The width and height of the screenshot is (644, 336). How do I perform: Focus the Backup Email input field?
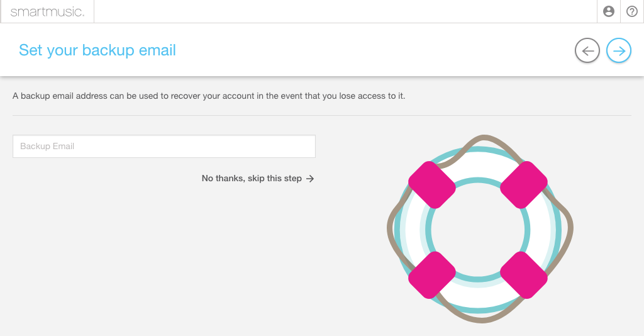(164, 146)
